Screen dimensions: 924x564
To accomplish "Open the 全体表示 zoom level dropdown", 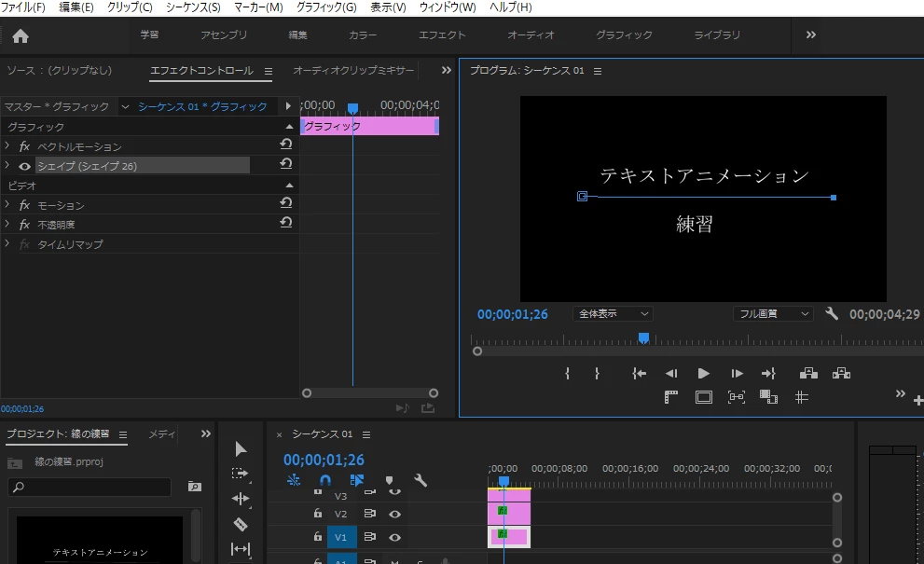I will coord(613,314).
